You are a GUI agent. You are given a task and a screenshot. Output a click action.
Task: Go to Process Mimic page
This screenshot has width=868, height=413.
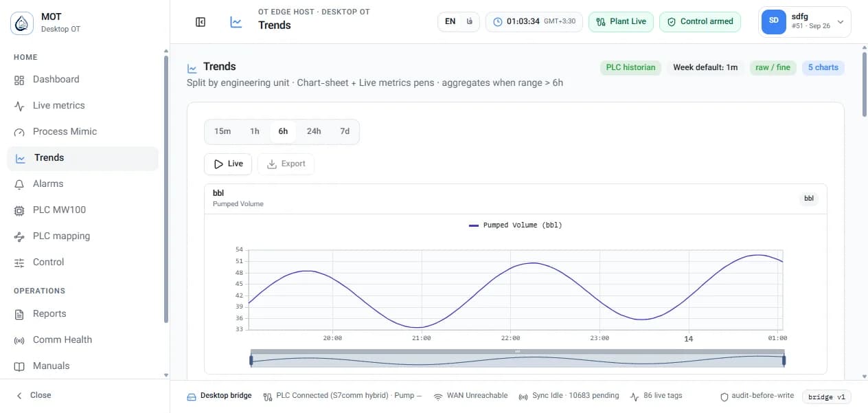pos(82,131)
